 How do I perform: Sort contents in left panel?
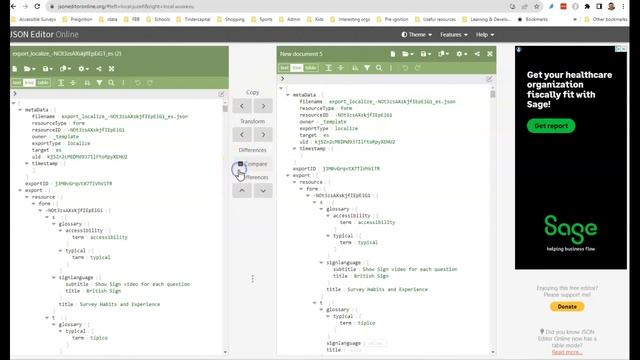click(87, 83)
